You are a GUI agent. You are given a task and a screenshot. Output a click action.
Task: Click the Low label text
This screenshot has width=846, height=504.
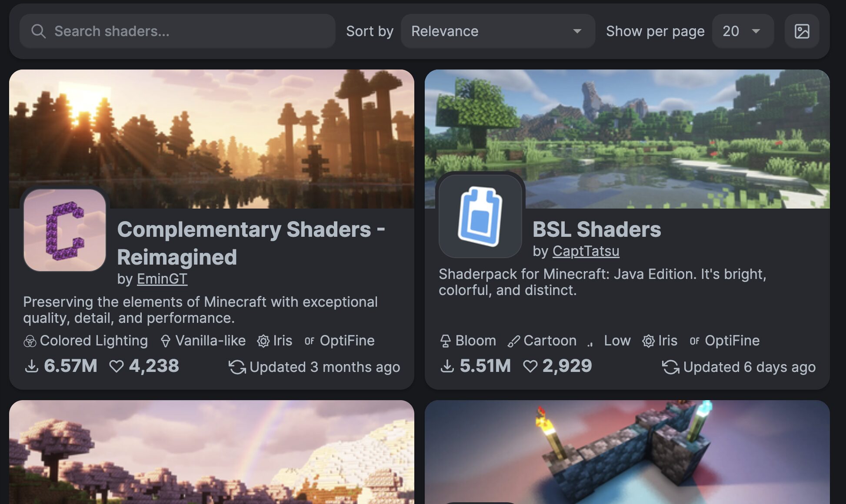[x=617, y=341]
